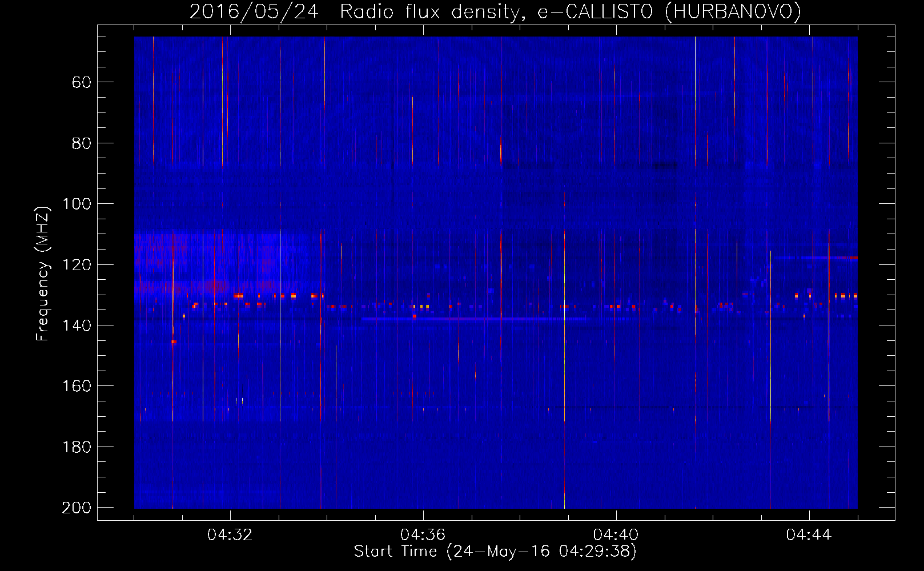
Task: Click the time tick label "04:44"
Action: click(809, 535)
